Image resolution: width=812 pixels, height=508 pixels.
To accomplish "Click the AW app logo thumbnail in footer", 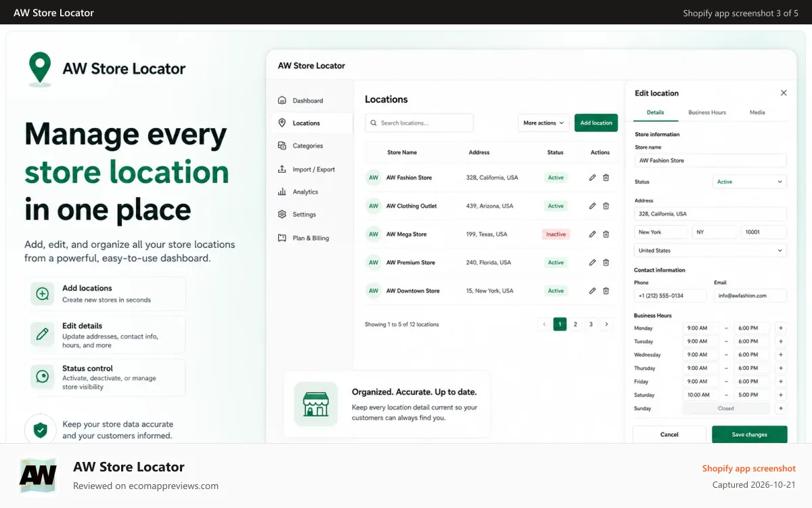I will (x=38, y=476).
